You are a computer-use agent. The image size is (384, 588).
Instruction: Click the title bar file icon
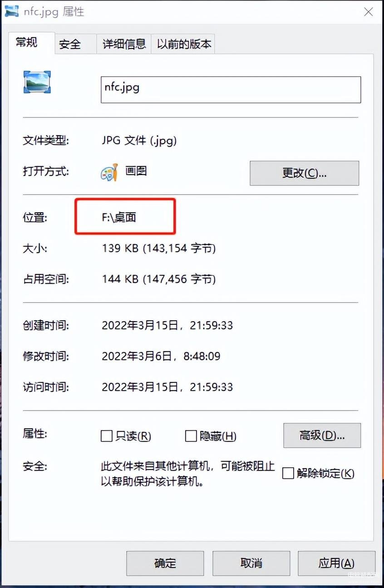point(11,12)
